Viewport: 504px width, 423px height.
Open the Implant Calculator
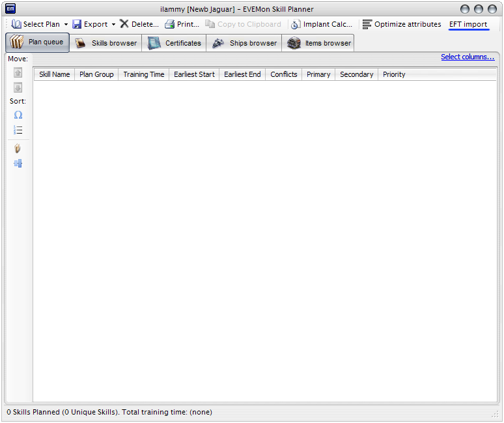(321, 24)
